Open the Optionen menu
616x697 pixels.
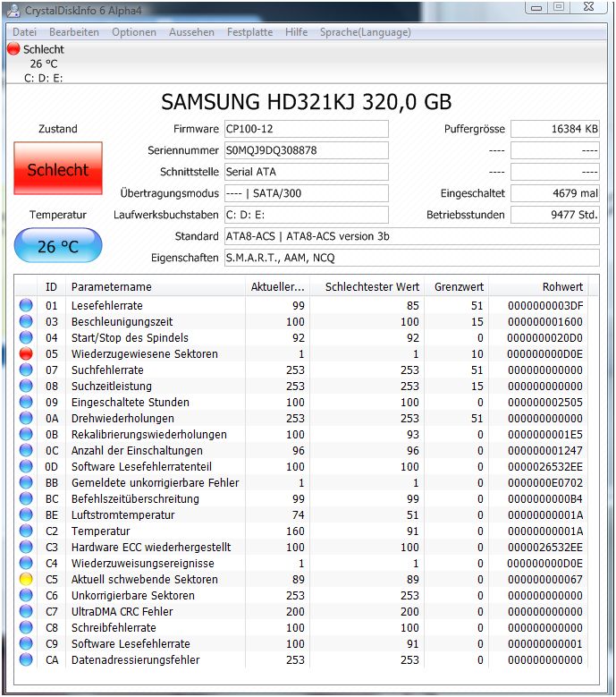[134, 32]
